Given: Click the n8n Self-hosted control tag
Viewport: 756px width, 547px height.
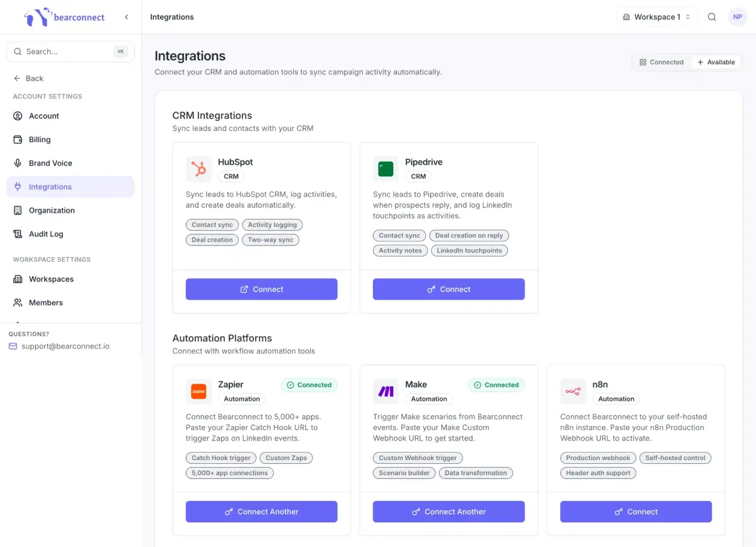Looking at the screenshot, I should tap(675, 458).
